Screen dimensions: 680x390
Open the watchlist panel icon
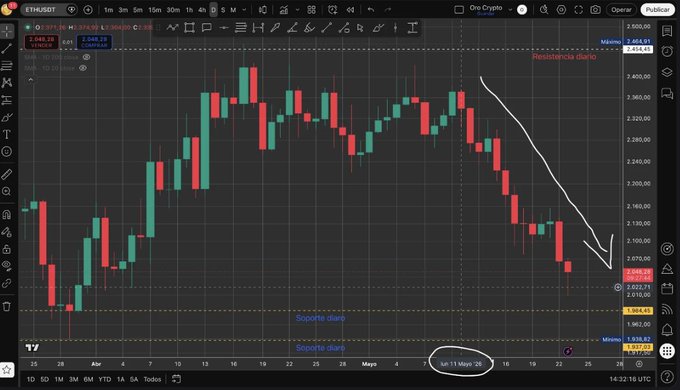[667, 31]
